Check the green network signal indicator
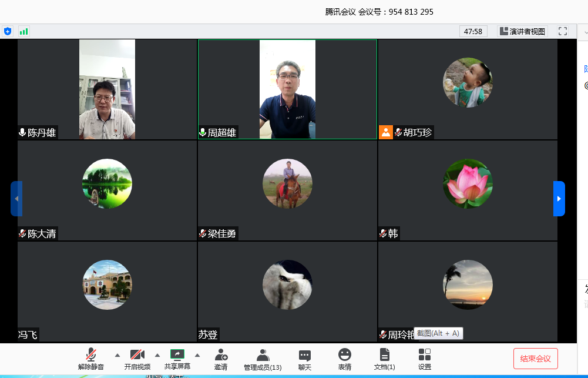The height and width of the screenshot is (378, 588). [x=23, y=31]
